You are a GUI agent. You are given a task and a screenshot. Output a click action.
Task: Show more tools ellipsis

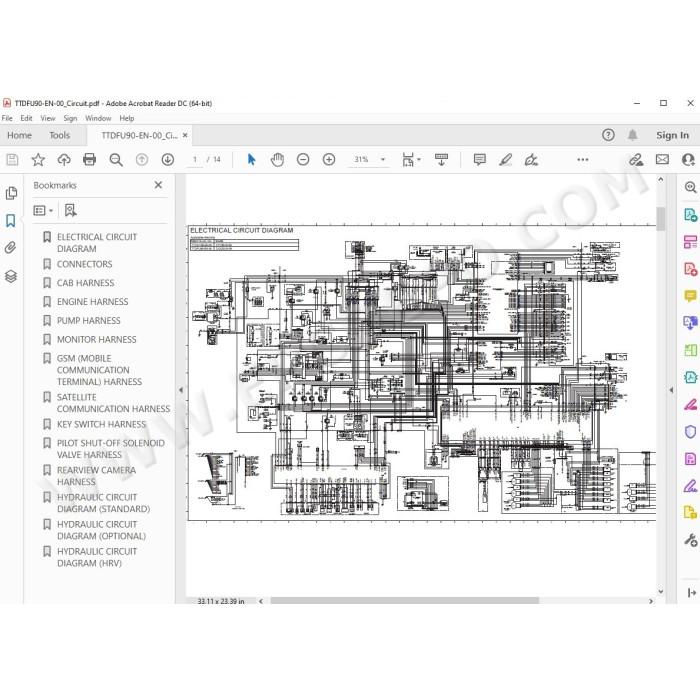pos(583,159)
